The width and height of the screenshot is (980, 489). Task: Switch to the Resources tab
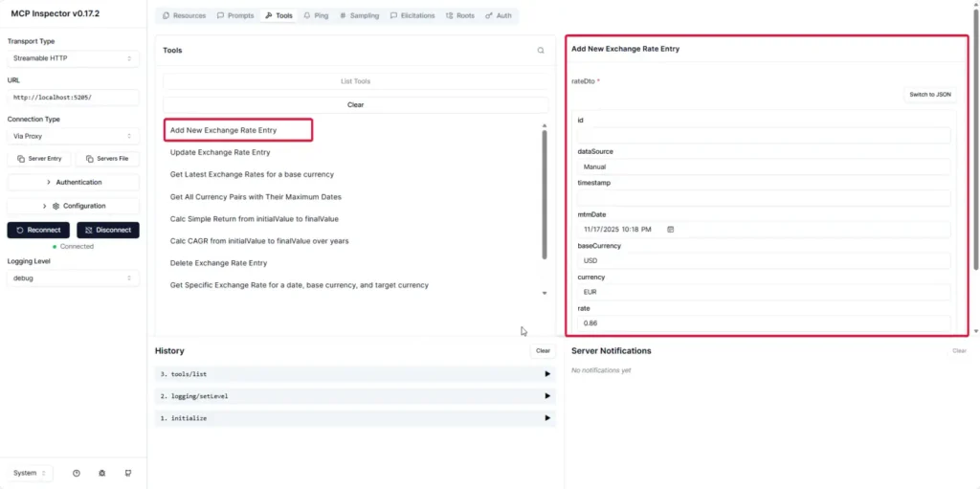pyautogui.click(x=185, y=16)
